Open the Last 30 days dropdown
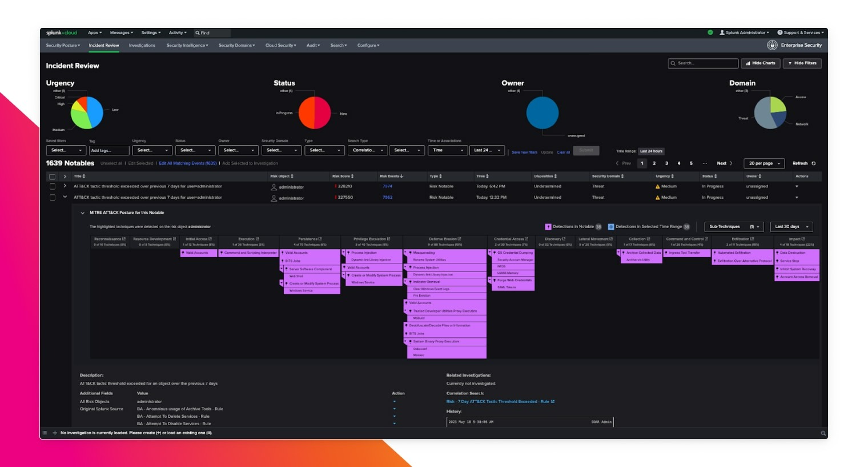The image size is (868, 467). pyautogui.click(x=791, y=227)
